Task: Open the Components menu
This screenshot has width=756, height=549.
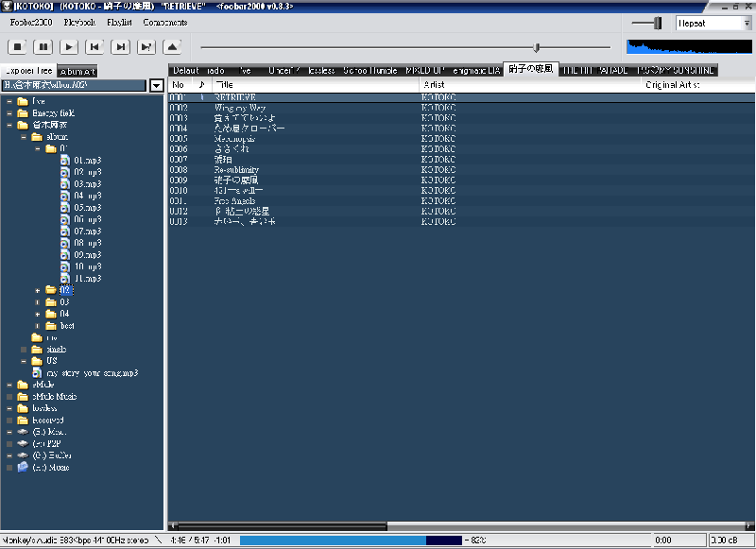Action: 164,22
